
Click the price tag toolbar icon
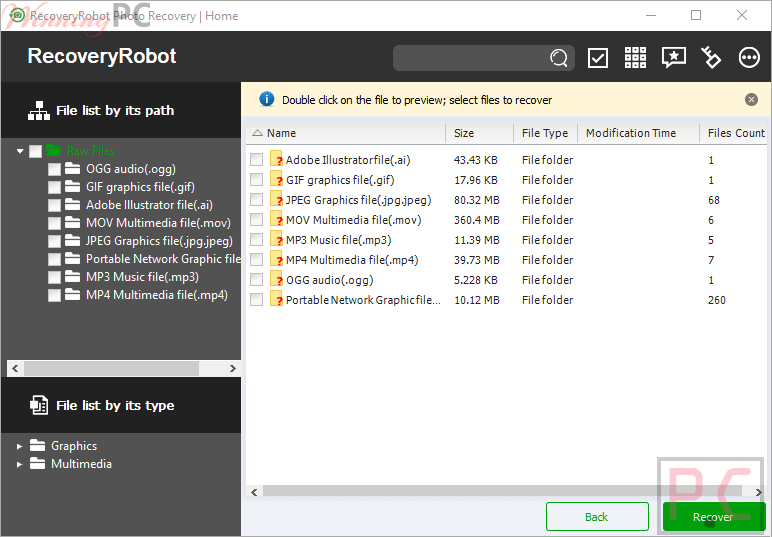tap(711, 58)
